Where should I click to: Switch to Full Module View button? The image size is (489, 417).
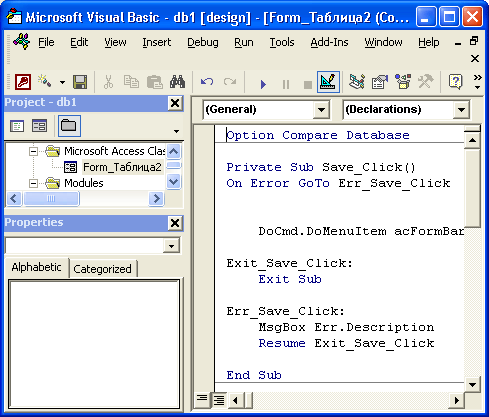click(x=219, y=399)
